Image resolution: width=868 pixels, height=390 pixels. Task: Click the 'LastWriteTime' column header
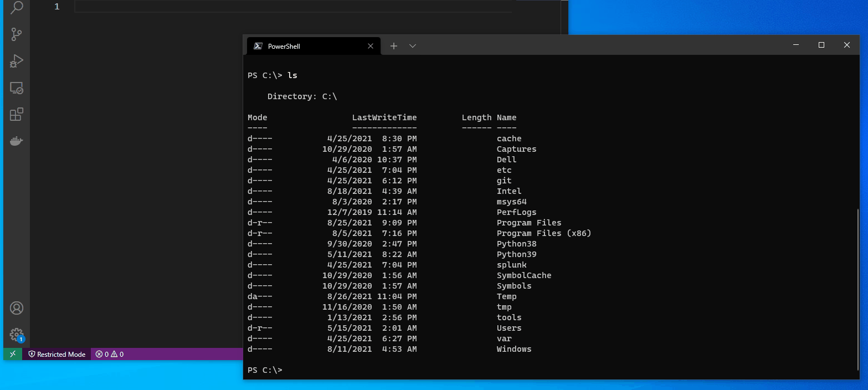pos(384,117)
